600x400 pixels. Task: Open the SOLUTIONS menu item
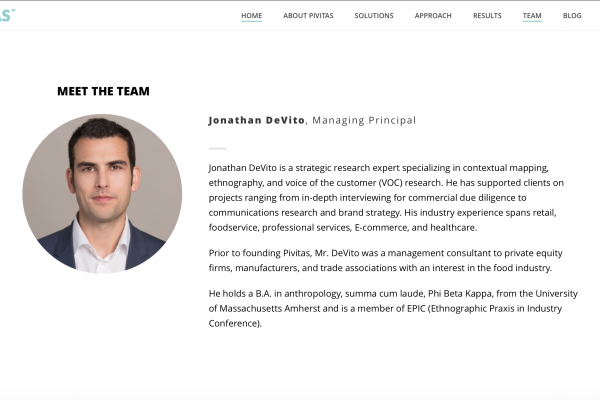[374, 16]
